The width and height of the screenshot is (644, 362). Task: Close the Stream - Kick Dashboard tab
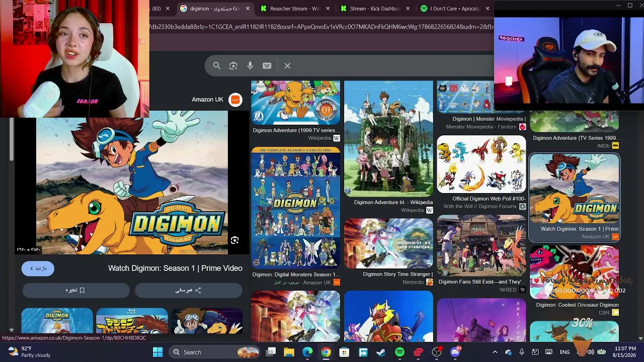click(x=408, y=9)
